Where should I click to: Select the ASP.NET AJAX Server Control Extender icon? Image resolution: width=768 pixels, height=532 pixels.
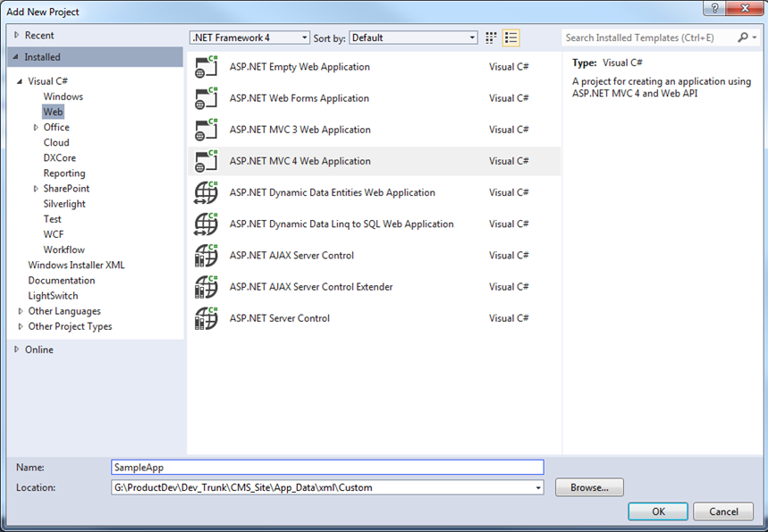pos(206,286)
